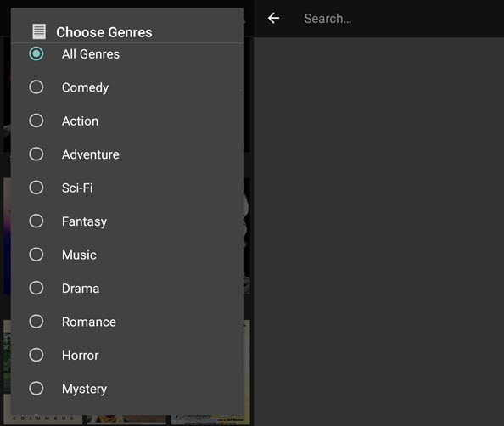This screenshot has height=426, width=504.
Task: Click the empty search results area
Action: pyautogui.click(x=378, y=232)
